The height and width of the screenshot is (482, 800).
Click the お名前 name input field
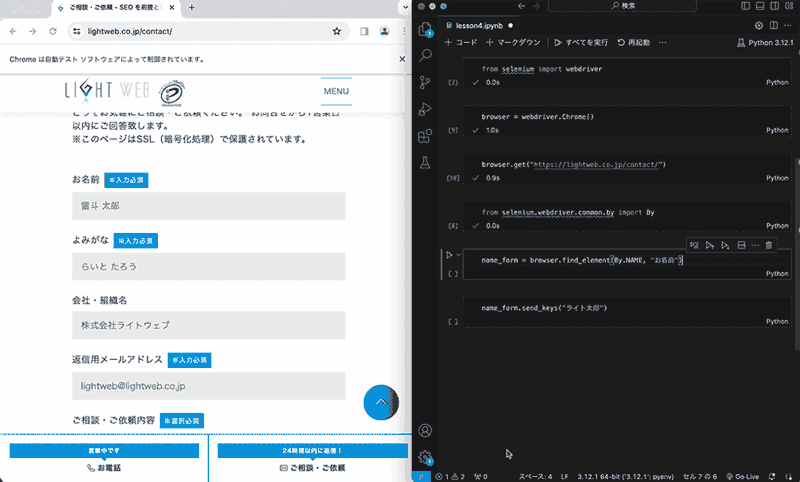pyautogui.click(x=209, y=206)
